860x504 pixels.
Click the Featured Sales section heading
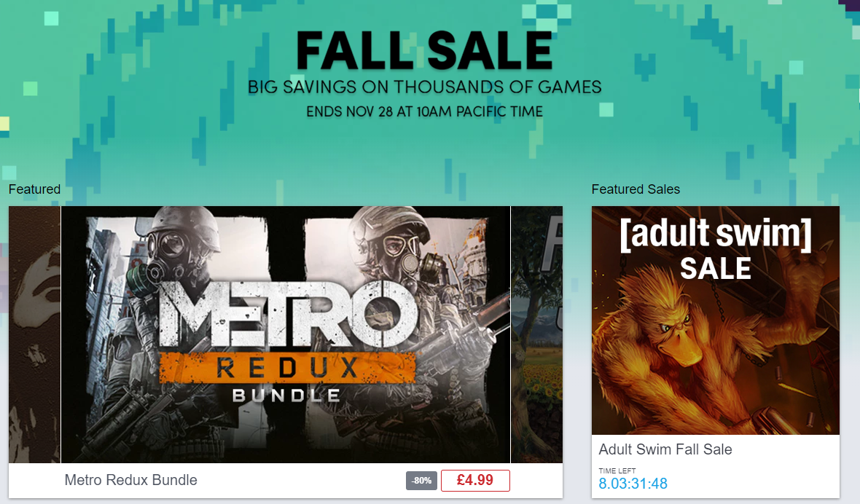pyautogui.click(x=636, y=189)
